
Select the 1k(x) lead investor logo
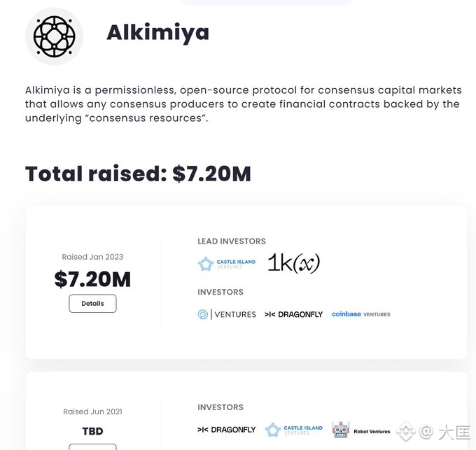293,262
